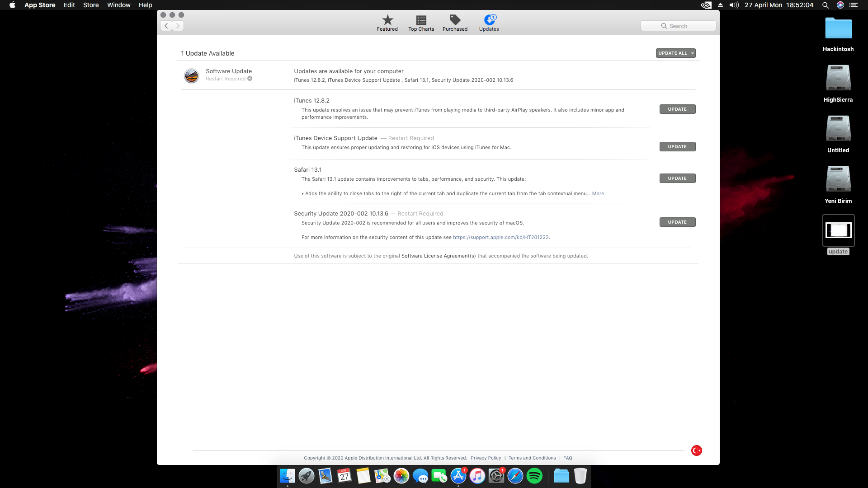Click the forward navigation arrow
This screenshot has height=488, width=868.
pyautogui.click(x=178, y=26)
